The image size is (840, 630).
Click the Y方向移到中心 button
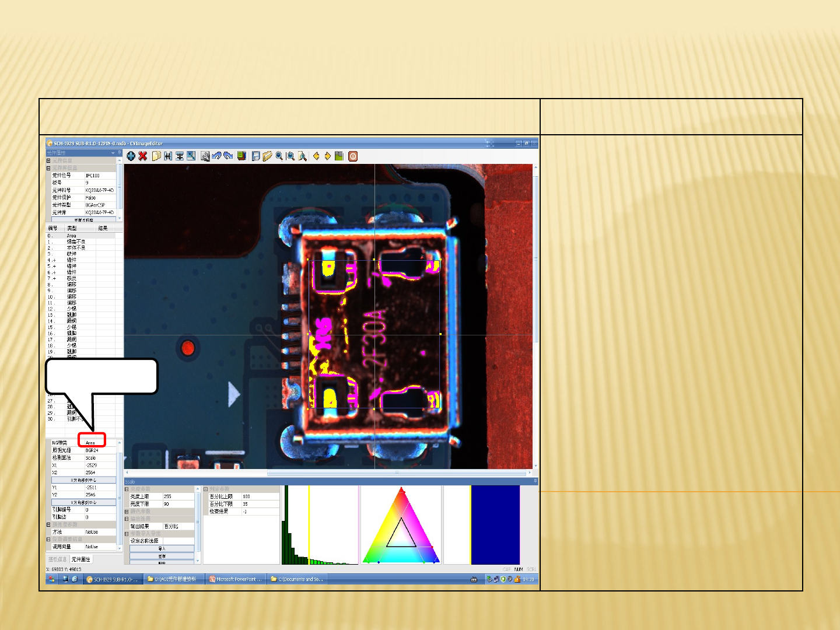83,502
